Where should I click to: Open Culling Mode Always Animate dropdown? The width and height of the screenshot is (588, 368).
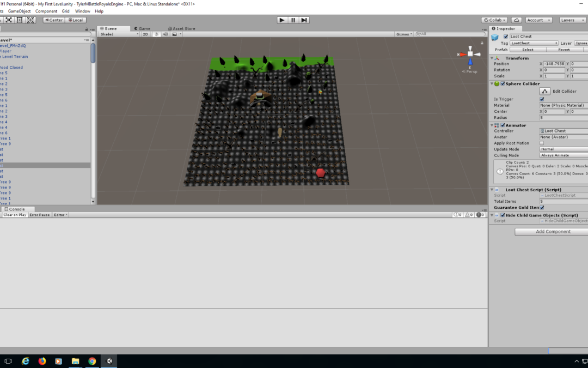coord(563,155)
